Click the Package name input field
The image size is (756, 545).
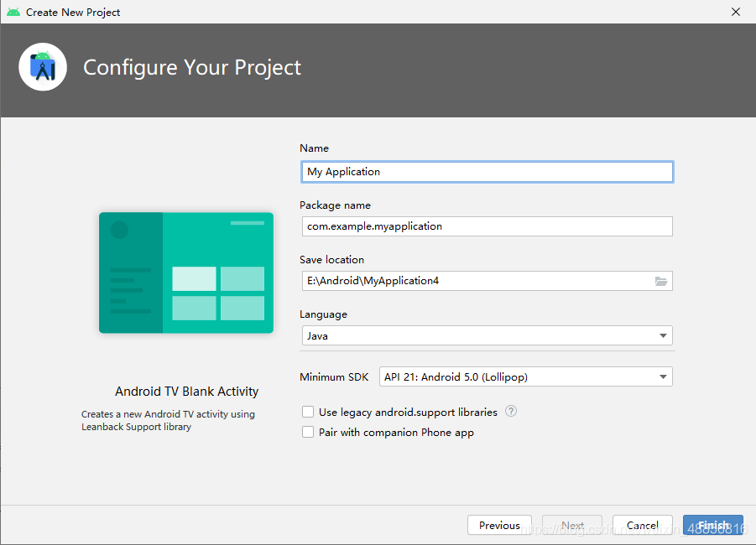click(487, 226)
